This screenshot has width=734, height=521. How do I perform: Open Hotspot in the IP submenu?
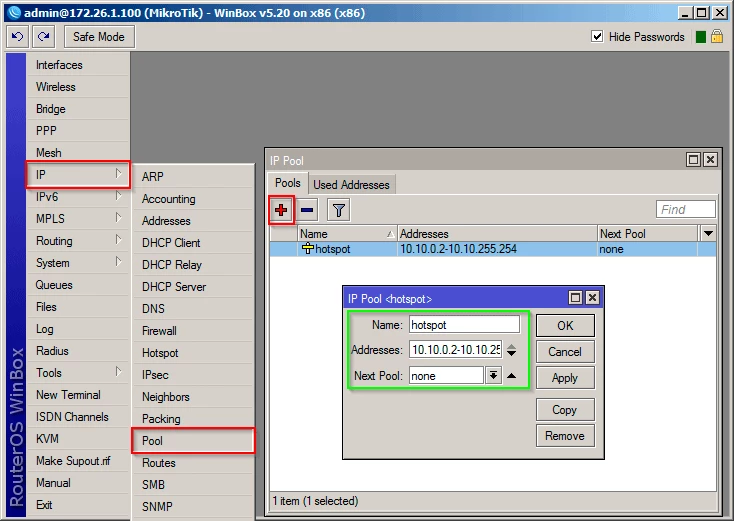193,352
